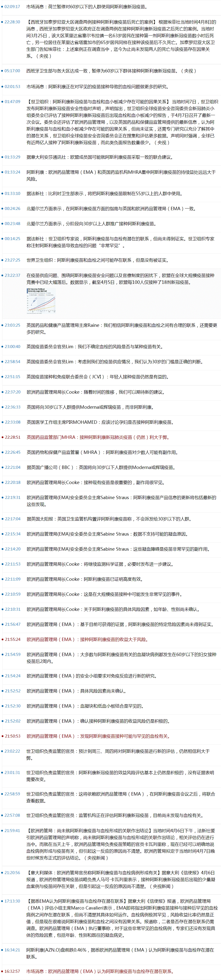Click the 02:09:17 timestamp

click(13, 7)
